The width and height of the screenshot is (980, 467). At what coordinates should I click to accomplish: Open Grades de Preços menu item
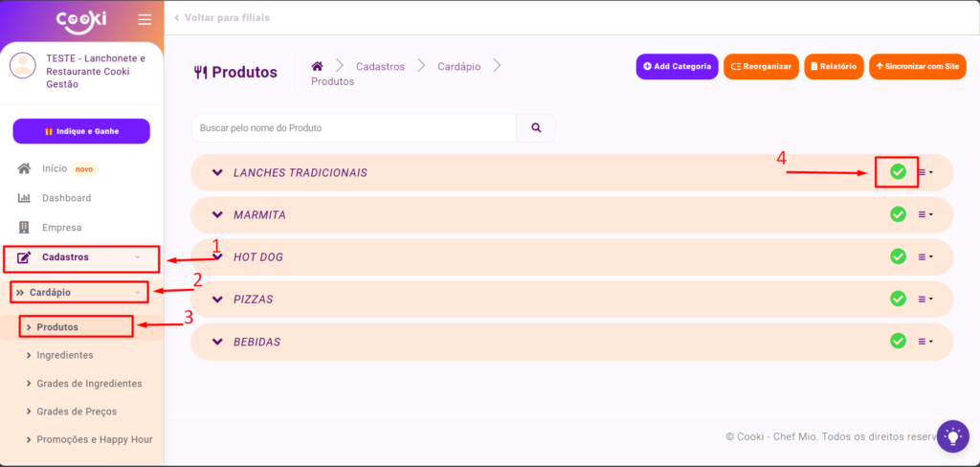click(77, 411)
